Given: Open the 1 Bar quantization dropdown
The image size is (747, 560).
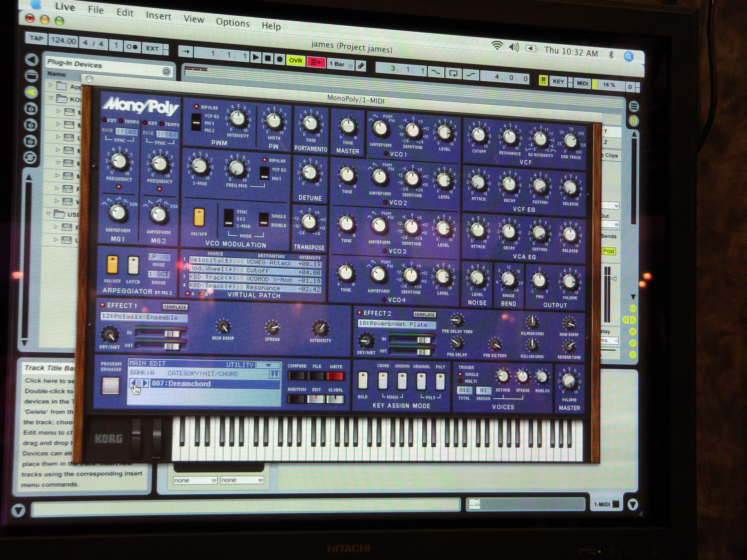Looking at the screenshot, I should tap(341, 64).
